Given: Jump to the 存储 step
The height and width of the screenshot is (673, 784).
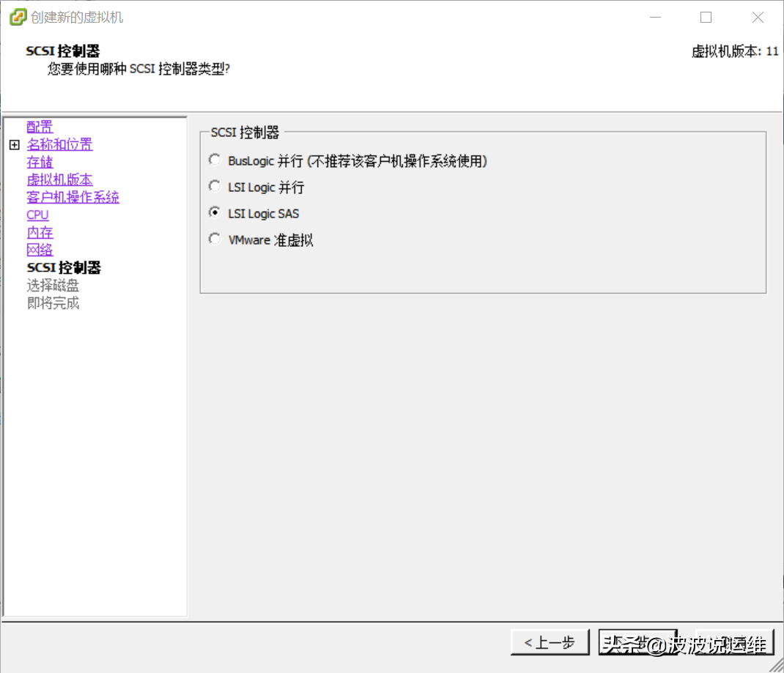Looking at the screenshot, I should click(x=40, y=163).
